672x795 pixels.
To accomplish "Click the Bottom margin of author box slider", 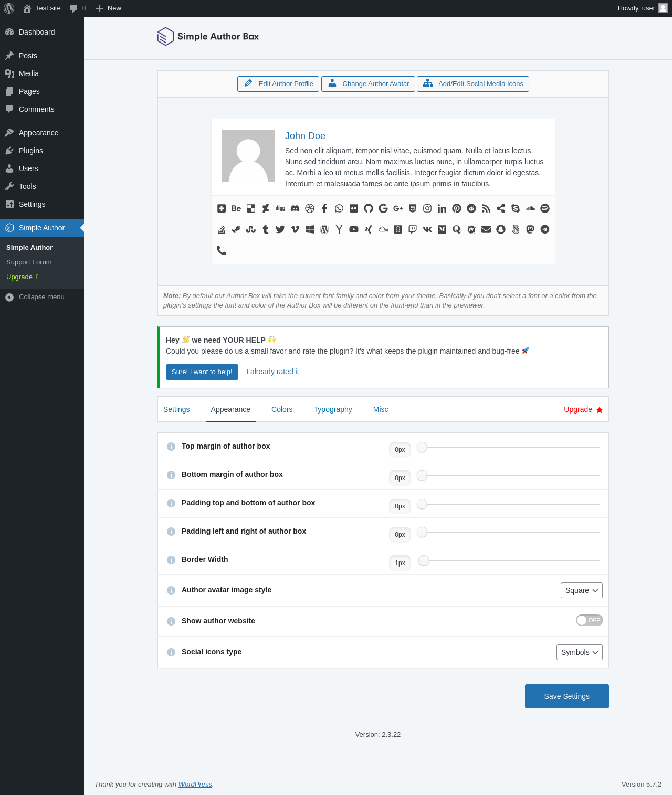I will (x=508, y=475).
